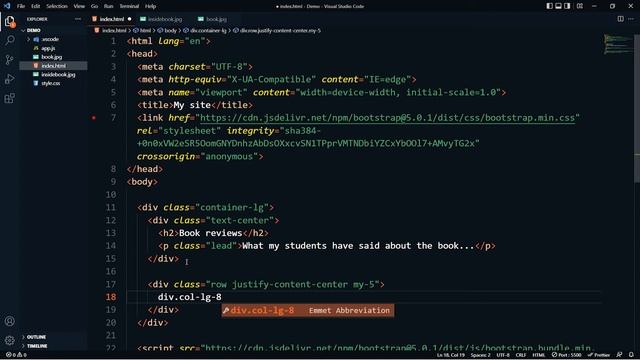This screenshot has width=640, height=360.
Task: Open div.container-lg breadcrumb dropdown
Action: 205,30
